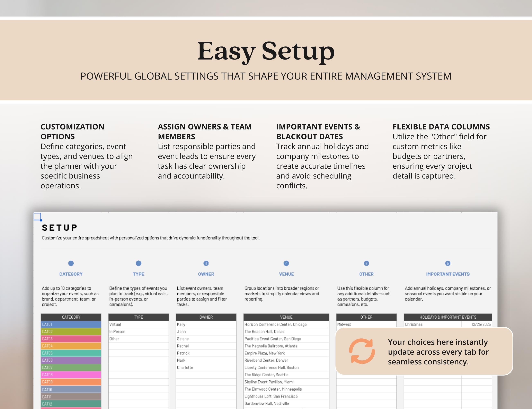Select the orange CAT04 category cell

tap(71, 346)
